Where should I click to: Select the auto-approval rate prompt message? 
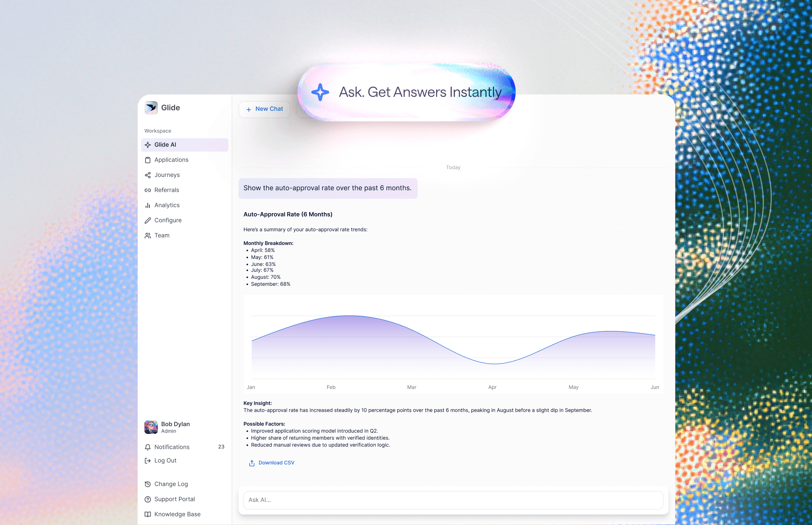(327, 188)
